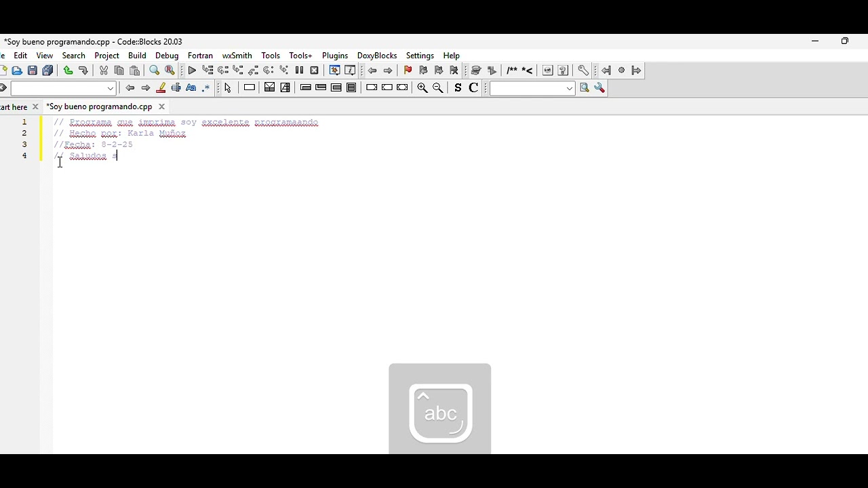This screenshot has height=488, width=868.
Task: Copy selection with the copy icon
Action: pos(119,70)
